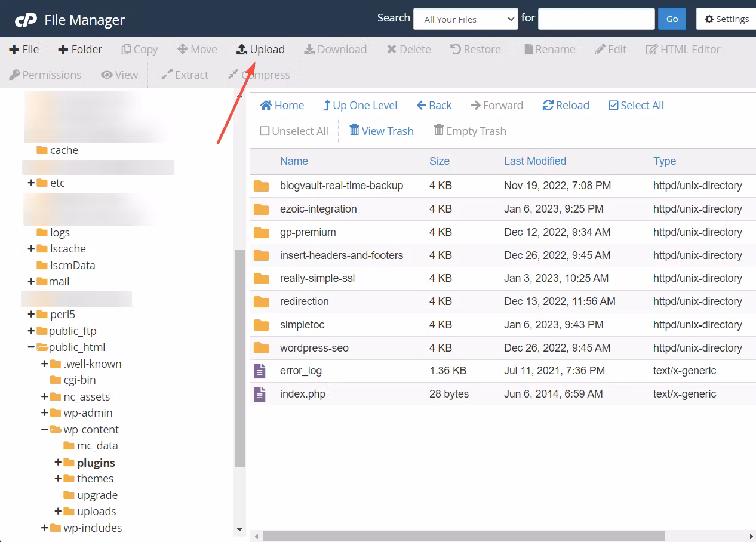Open the Settings panel
Image resolution: width=756 pixels, height=542 pixels.
pos(727,19)
